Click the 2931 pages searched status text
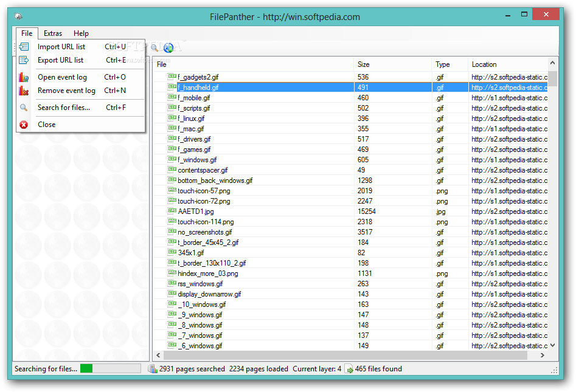 (192, 369)
